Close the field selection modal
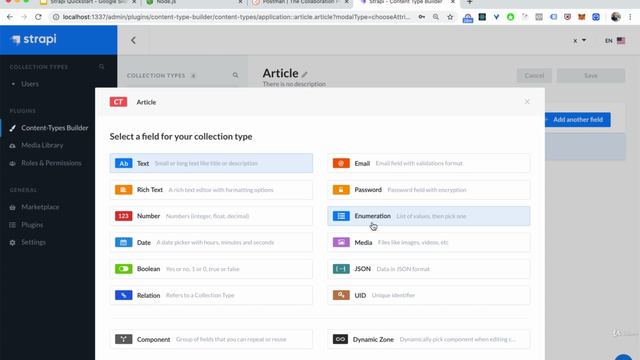Image resolution: width=640 pixels, height=360 pixels. (527, 102)
